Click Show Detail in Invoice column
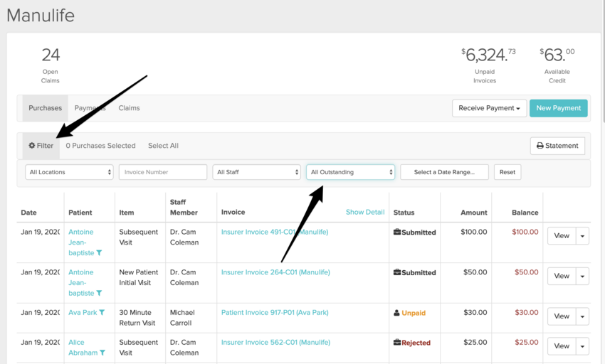The width and height of the screenshot is (605, 364). 364,212
